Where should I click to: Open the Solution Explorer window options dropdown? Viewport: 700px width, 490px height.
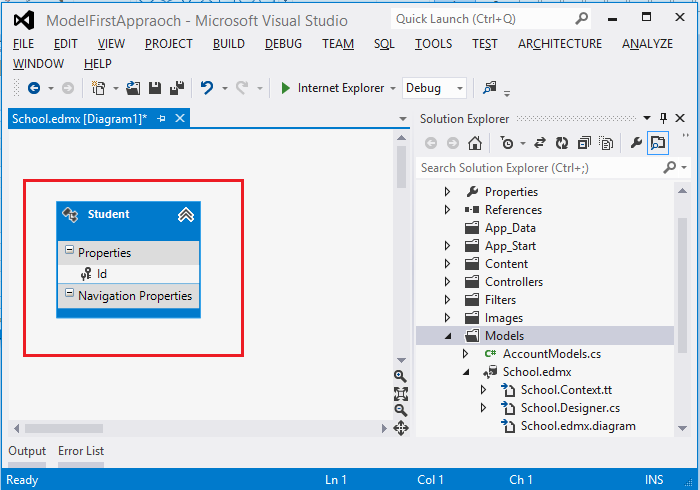coord(647,118)
